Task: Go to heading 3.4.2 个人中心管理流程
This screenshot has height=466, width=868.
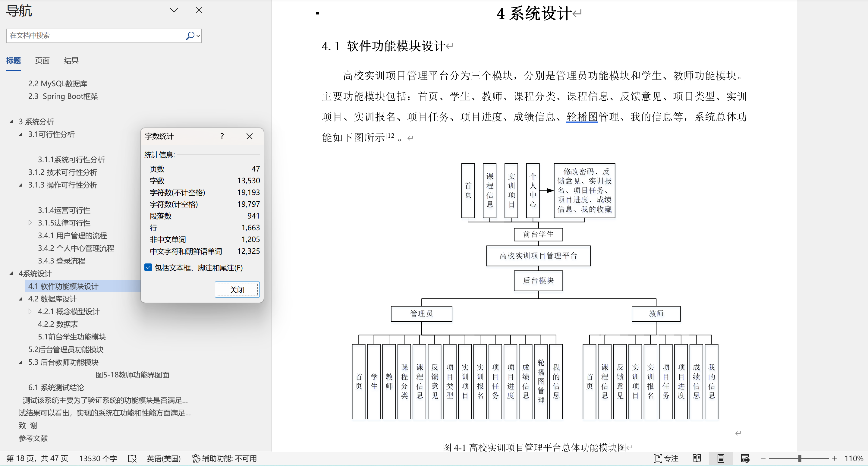Action: 76,248
